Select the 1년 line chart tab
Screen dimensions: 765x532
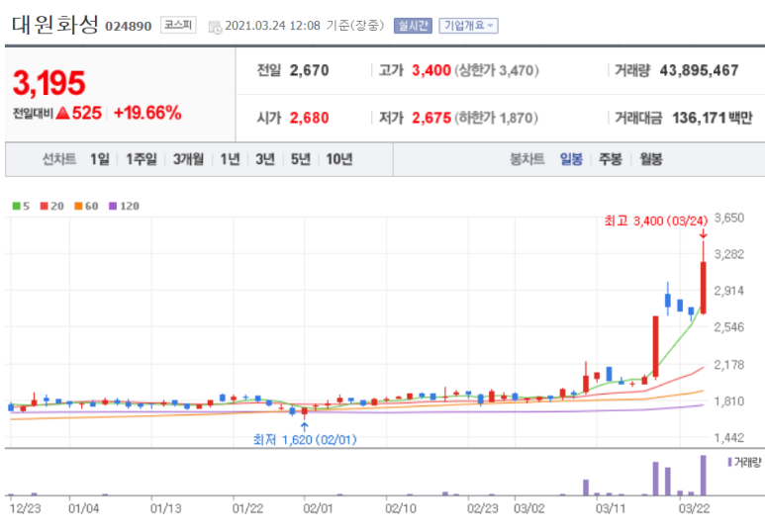pos(230,159)
